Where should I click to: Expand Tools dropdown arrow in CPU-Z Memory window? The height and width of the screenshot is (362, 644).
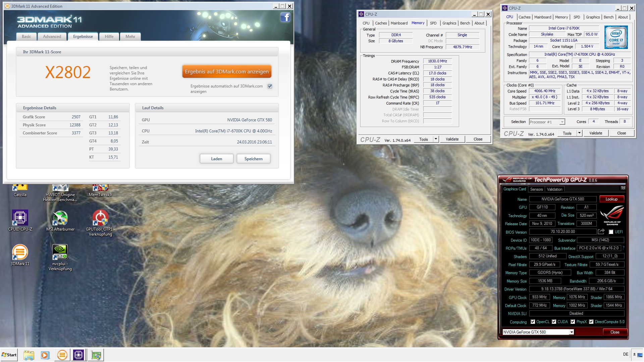(436, 139)
